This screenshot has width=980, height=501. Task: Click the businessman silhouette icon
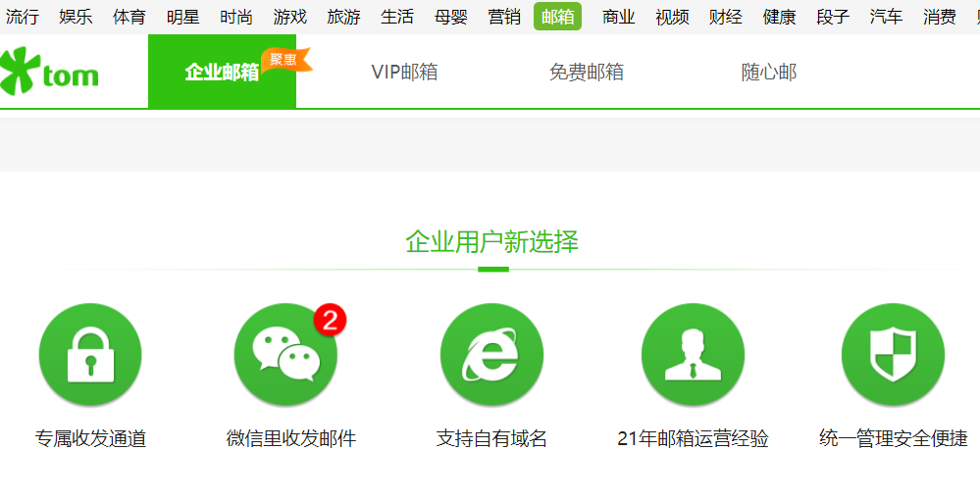[x=694, y=354]
